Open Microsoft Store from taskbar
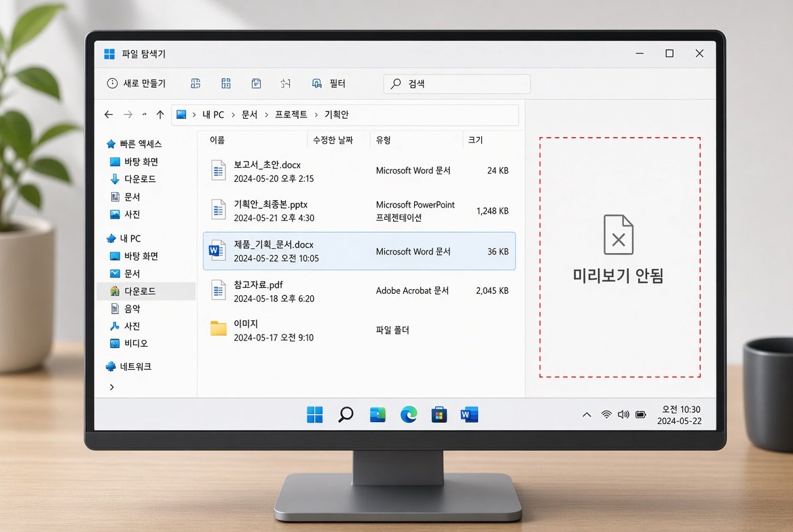Screen dimensions: 793x532 439,415
